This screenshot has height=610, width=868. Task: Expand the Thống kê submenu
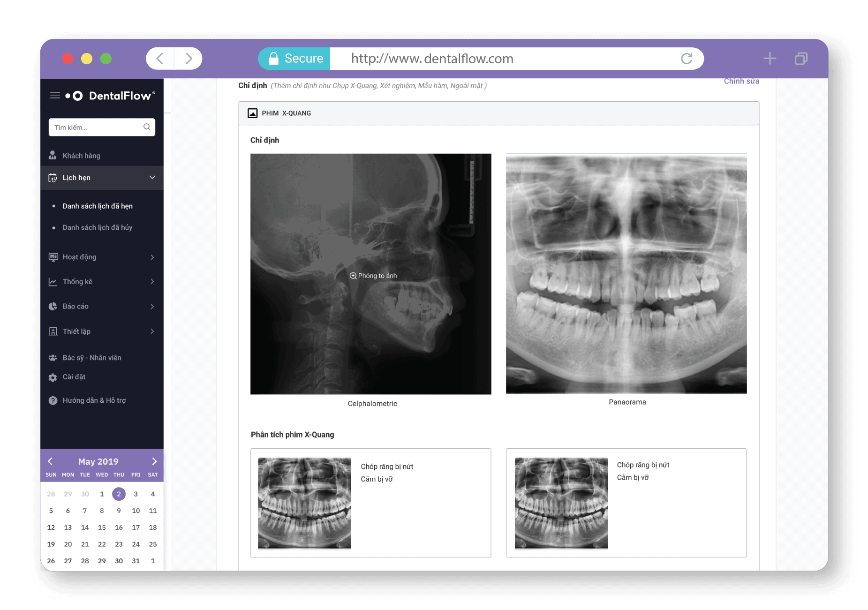(152, 282)
